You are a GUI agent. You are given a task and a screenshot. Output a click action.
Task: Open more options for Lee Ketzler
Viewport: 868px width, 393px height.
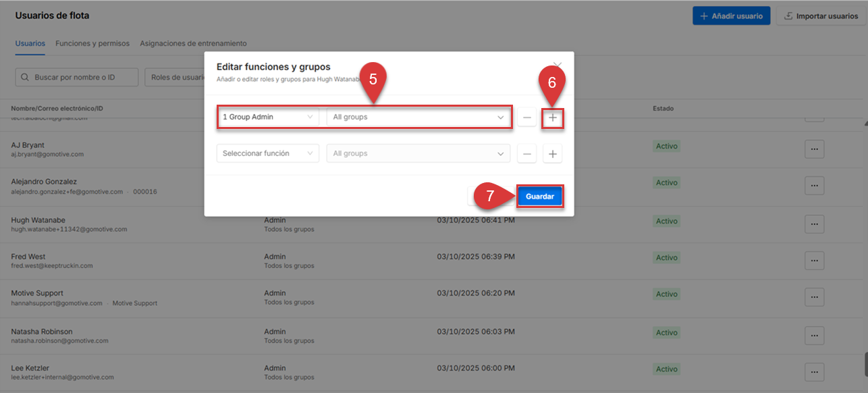click(815, 371)
